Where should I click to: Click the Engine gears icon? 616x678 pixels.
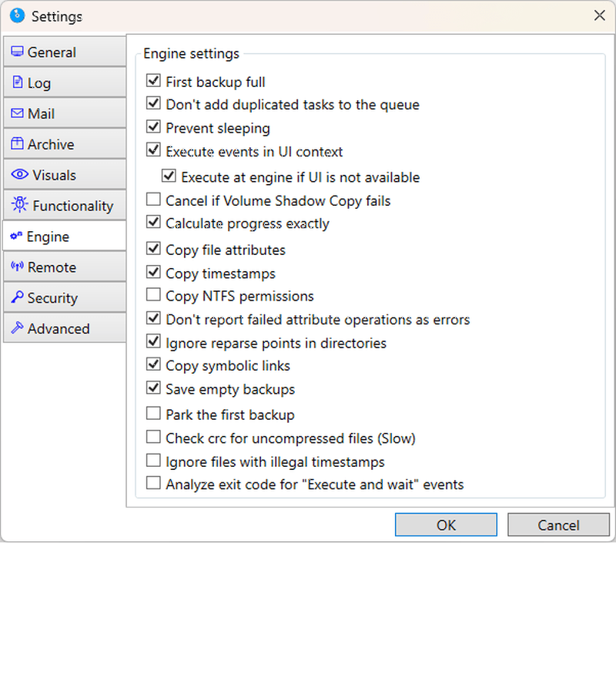(x=16, y=236)
